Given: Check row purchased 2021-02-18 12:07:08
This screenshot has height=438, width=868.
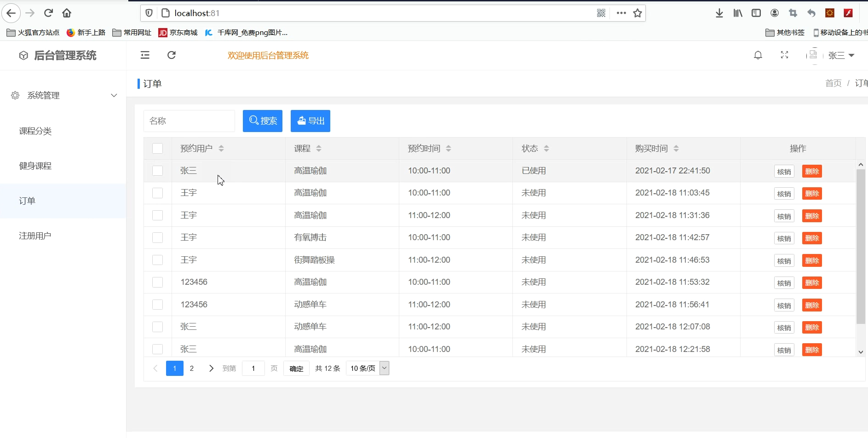Looking at the screenshot, I should coord(157,327).
